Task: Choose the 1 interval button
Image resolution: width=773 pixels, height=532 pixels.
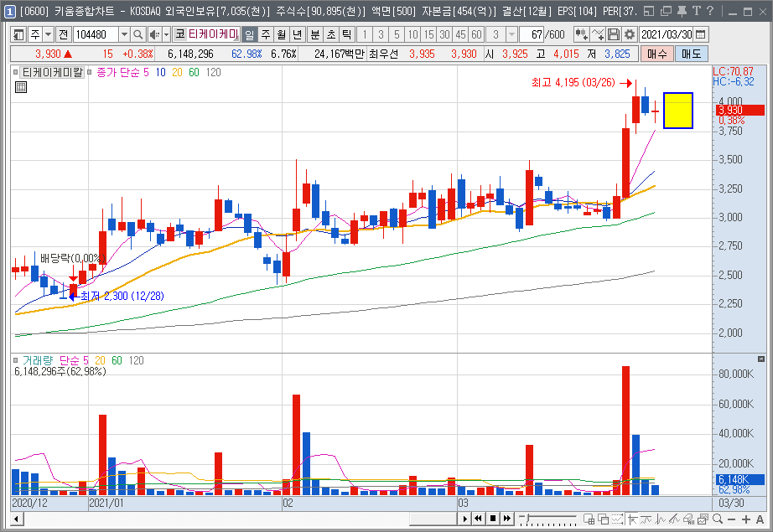Action: click(x=365, y=34)
